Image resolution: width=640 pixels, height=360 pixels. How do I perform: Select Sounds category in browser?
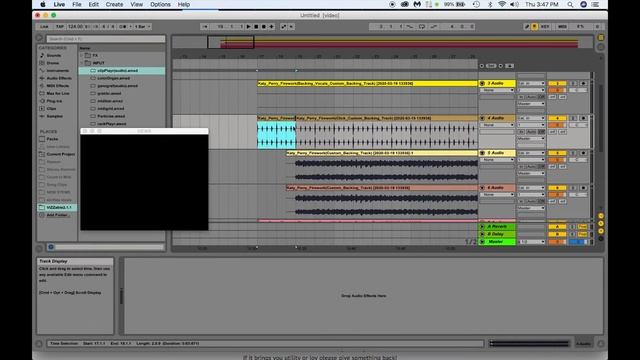(53, 55)
